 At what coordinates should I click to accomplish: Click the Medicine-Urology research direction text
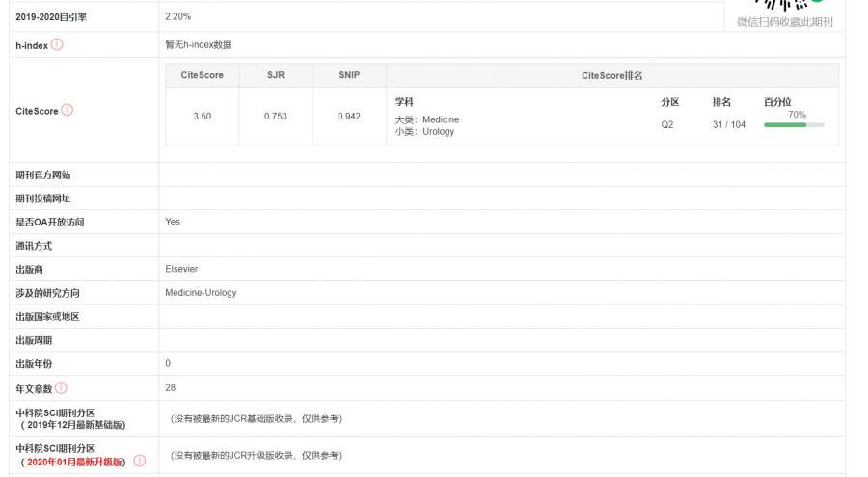tap(201, 292)
